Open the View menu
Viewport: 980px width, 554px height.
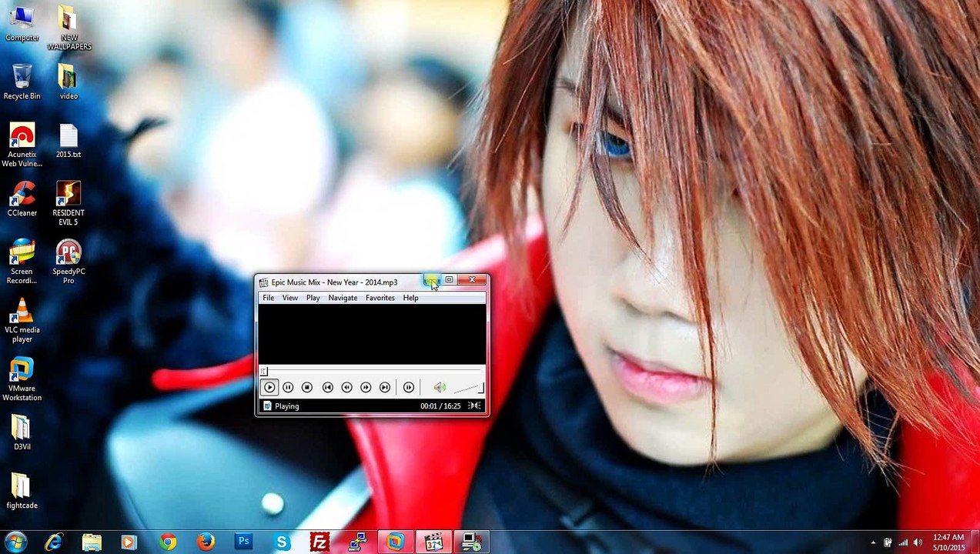(x=289, y=298)
